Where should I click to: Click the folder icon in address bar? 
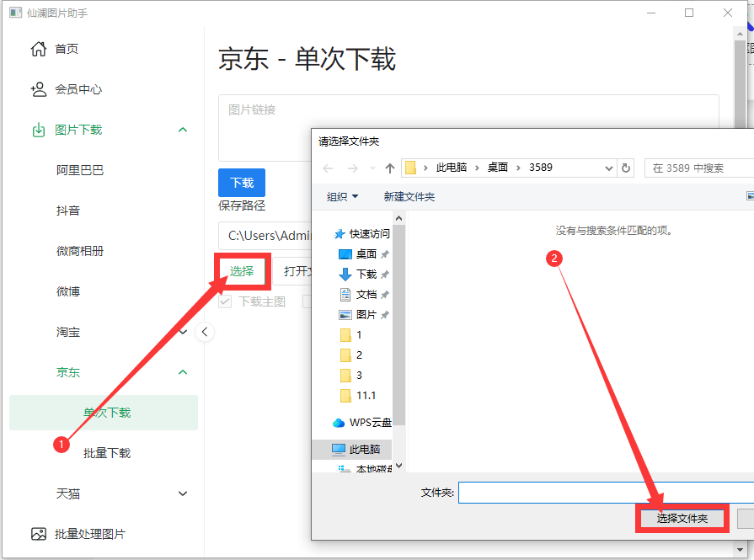410,168
